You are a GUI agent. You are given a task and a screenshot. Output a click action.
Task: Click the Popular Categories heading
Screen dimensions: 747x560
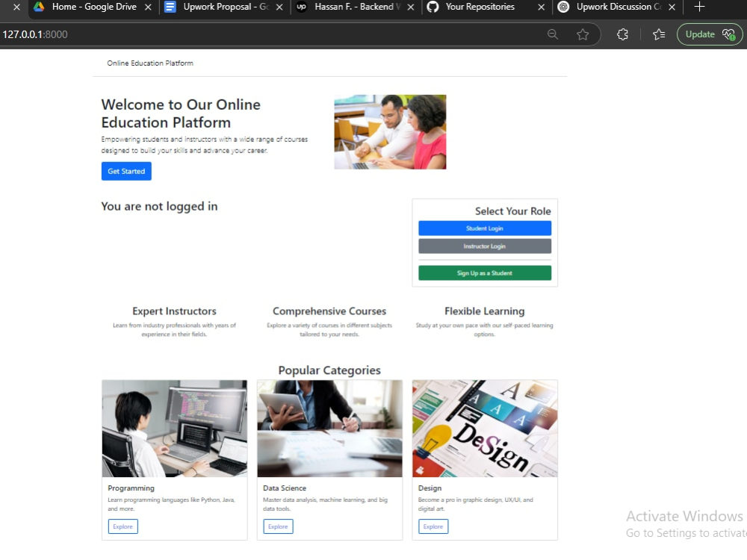(329, 370)
